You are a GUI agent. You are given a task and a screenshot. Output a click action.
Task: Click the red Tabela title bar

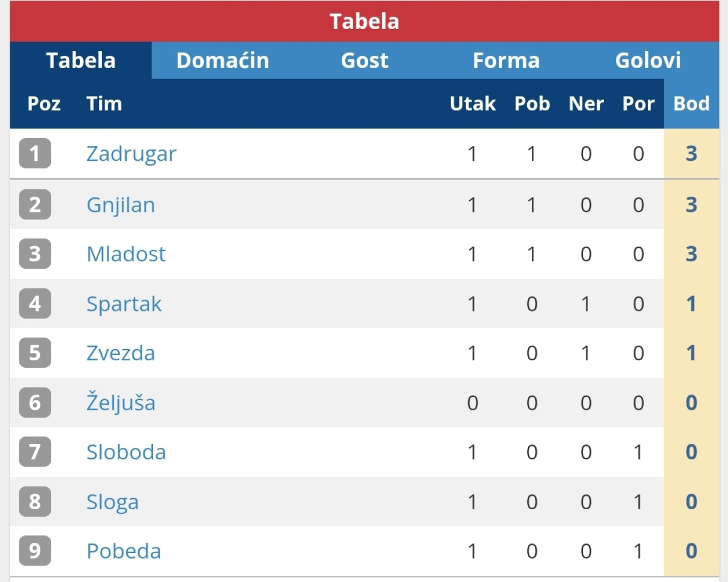click(x=365, y=22)
